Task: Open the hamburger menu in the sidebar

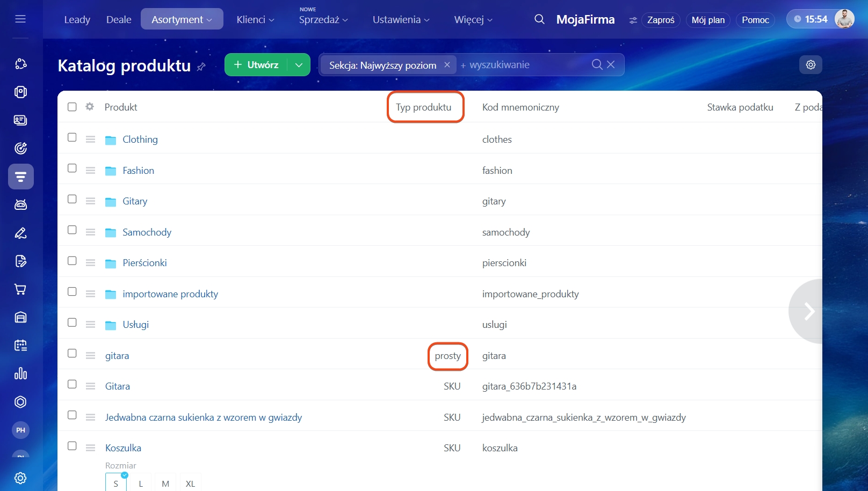Action: click(x=20, y=19)
